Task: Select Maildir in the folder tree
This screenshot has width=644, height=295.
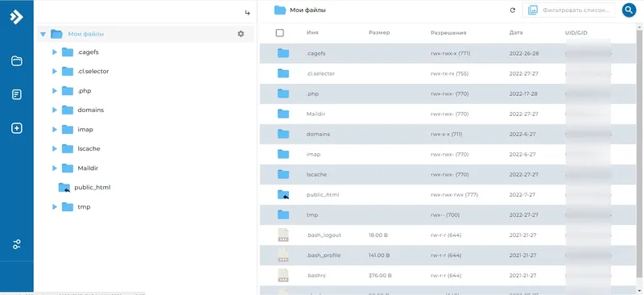Action: point(88,168)
